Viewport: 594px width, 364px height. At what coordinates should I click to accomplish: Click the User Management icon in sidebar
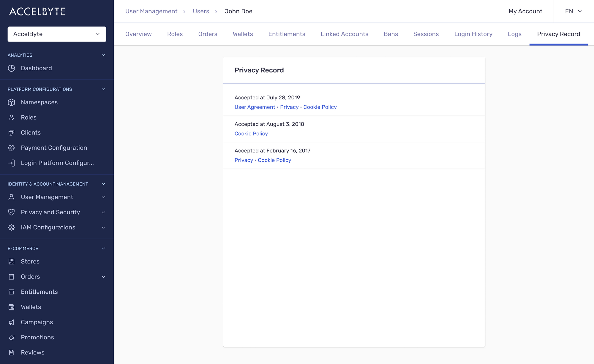[12, 197]
